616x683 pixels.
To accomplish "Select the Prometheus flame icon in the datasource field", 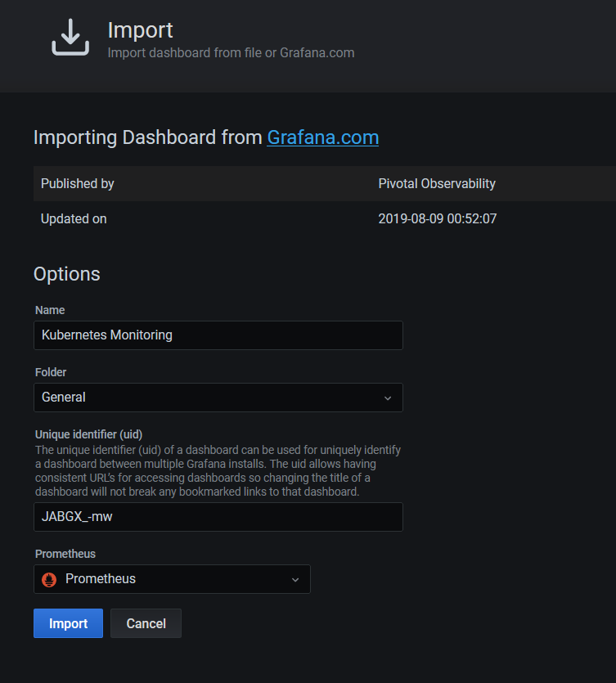I will pos(48,578).
